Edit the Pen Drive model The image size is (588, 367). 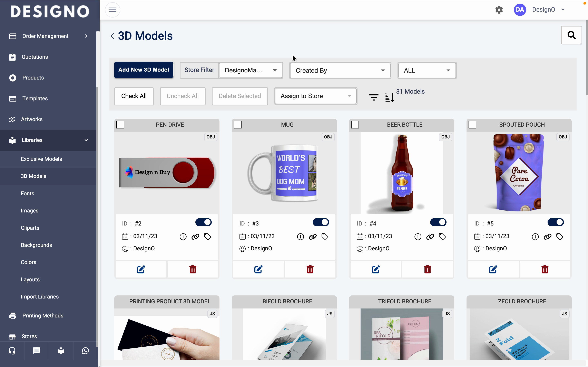pos(141,269)
